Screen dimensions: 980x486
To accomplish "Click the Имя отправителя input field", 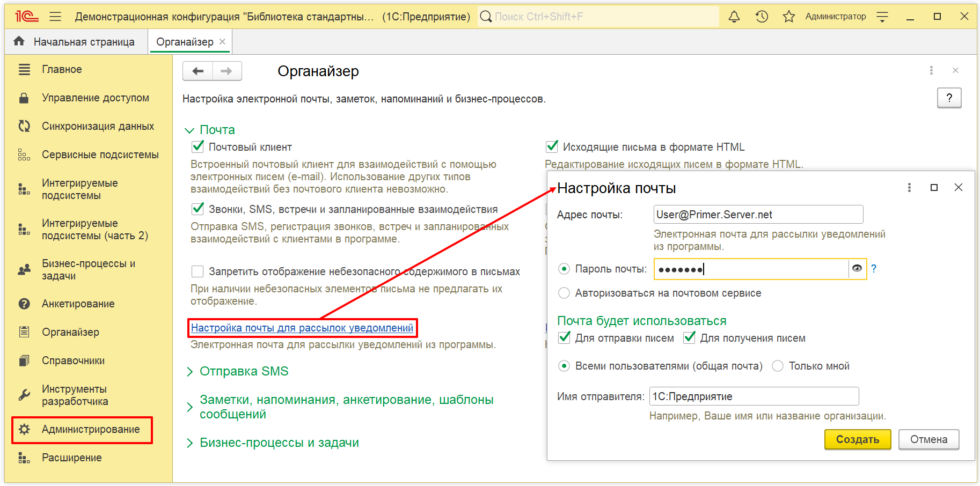I will (x=754, y=396).
